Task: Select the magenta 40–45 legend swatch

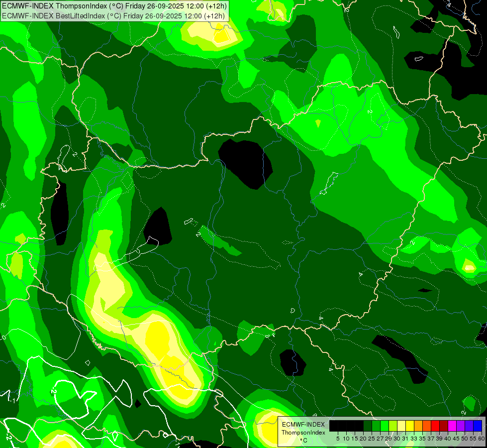Action: (452, 426)
